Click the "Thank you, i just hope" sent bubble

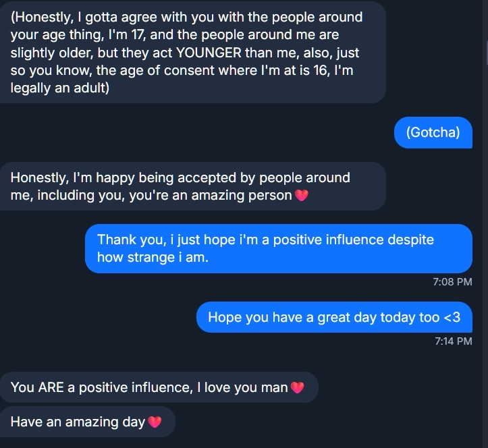pos(278,248)
